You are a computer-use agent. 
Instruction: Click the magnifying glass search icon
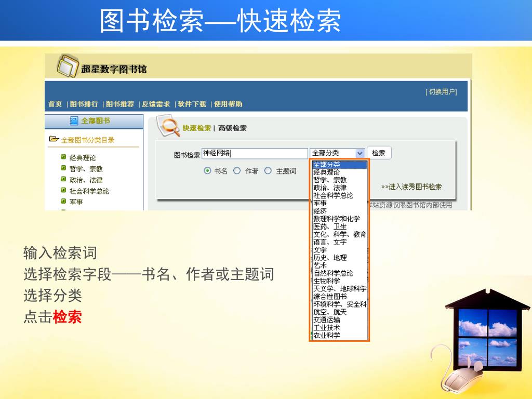point(169,126)
